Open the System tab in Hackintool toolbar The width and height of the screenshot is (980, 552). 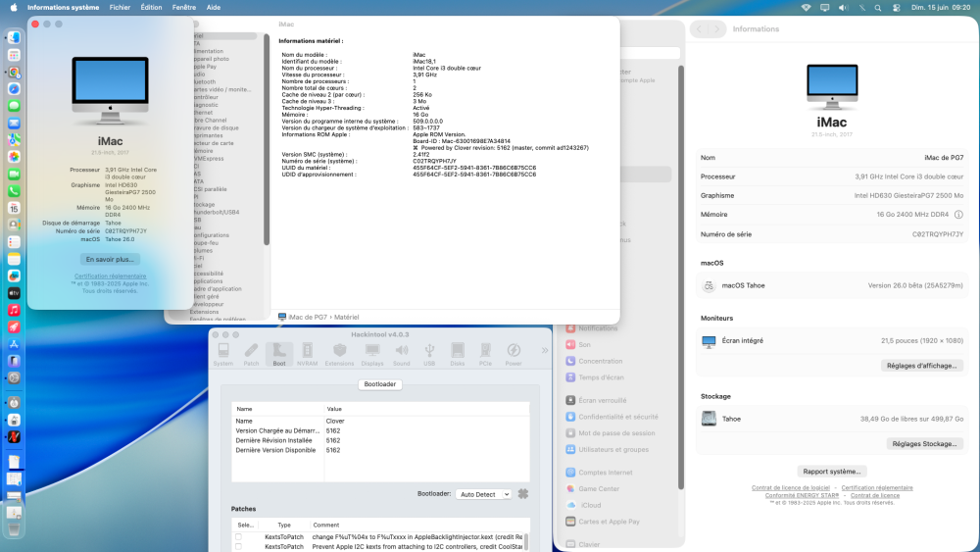223,355
